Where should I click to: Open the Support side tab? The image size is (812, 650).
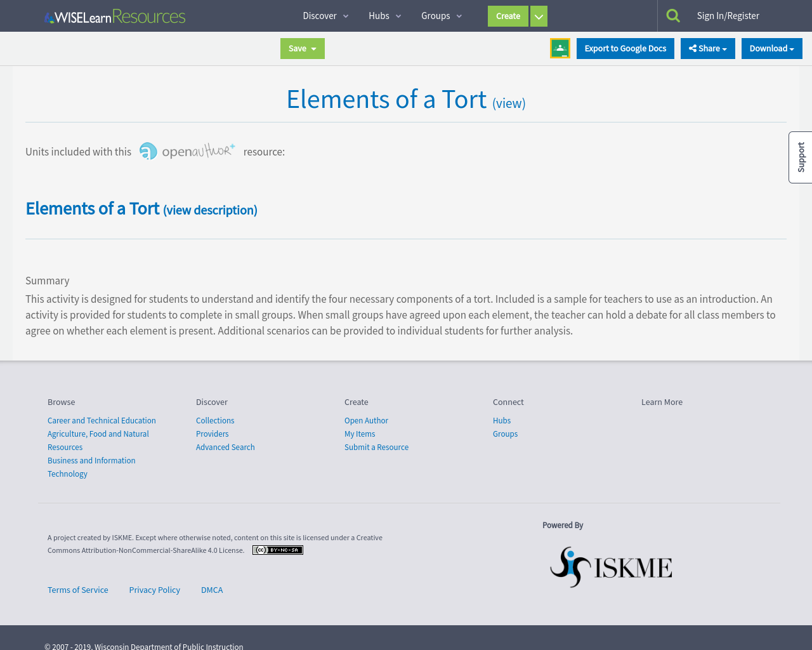click(x=801, y=156)
